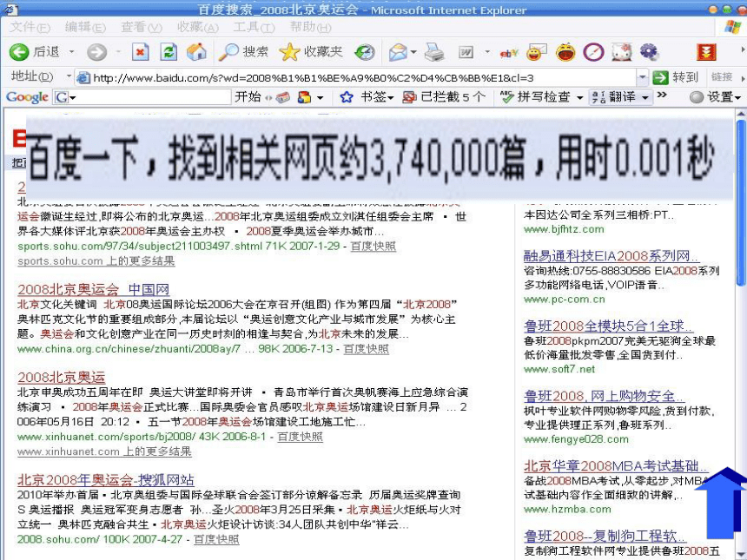747x560 pixels.
Task: Click the eBay toolbar icon
Action: tap(509, 52)
